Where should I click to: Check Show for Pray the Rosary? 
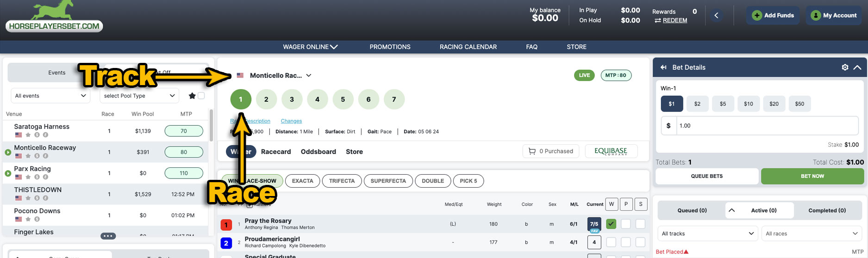pos(641,224)
